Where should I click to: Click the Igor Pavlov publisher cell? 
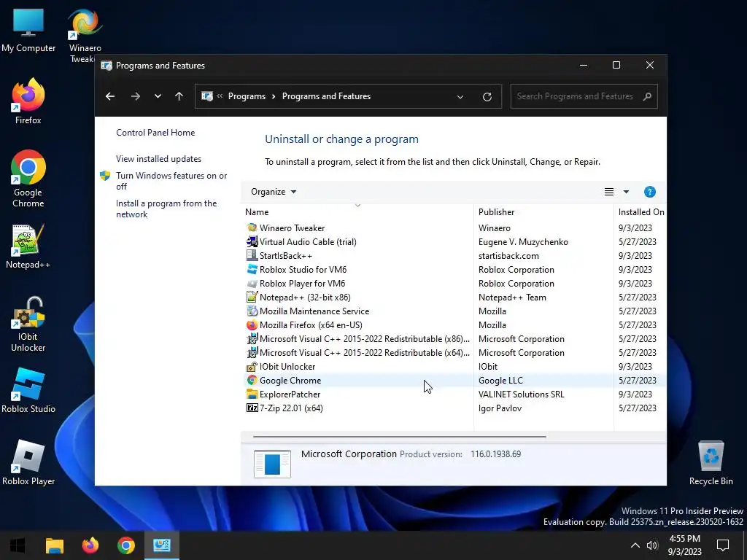click(x=500, y=408)
